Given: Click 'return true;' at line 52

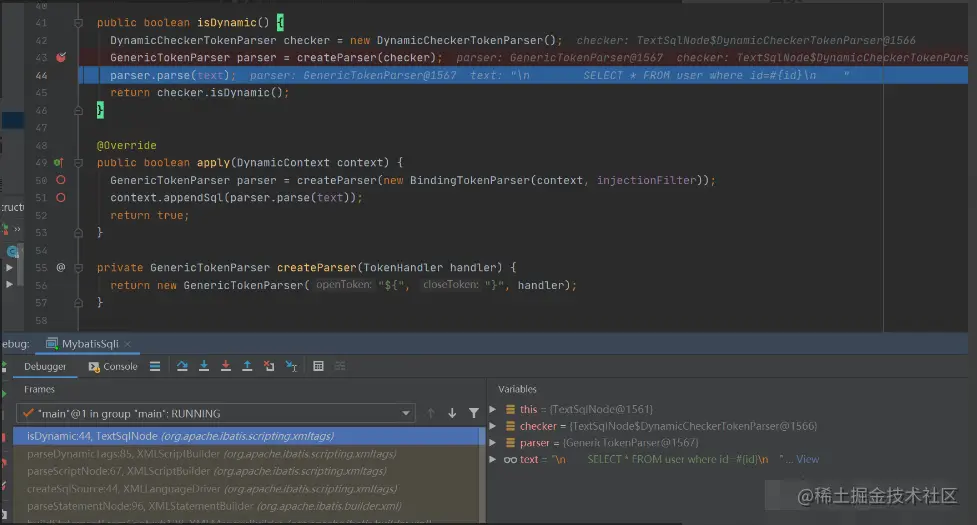Looking at the screenshot, I should point(150,215).
